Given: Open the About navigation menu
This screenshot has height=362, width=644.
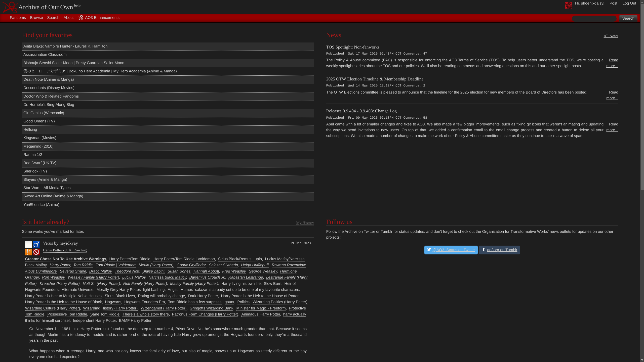Looking at the screenshot, I should pyautogui.click(x=68, y=18).
